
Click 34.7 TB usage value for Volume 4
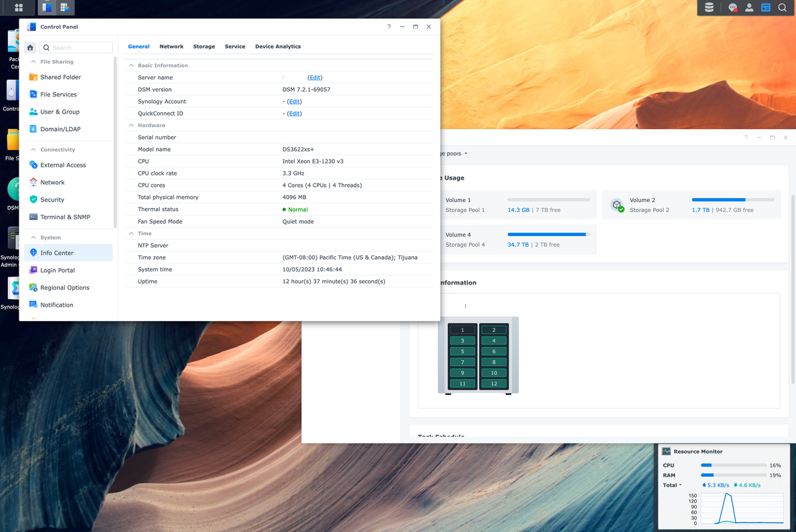[518, 245]
